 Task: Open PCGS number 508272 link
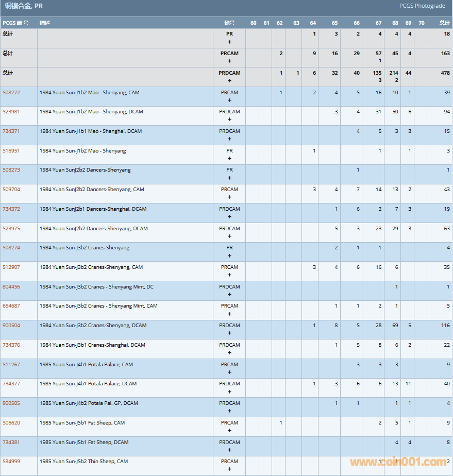coord(11,93)
